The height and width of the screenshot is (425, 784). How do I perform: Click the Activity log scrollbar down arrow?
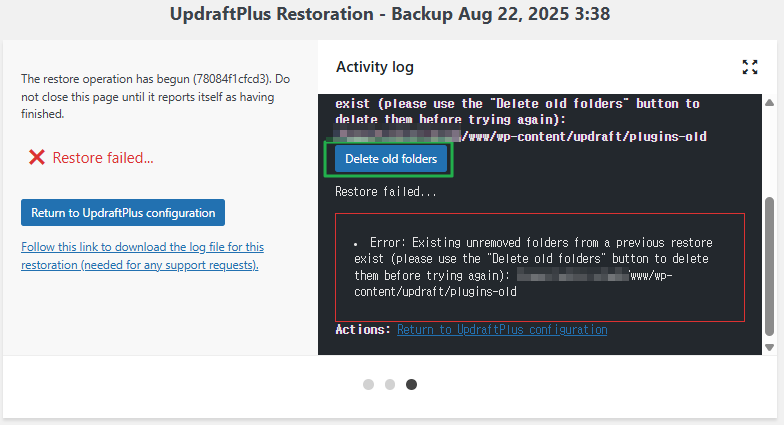(769, 346)
